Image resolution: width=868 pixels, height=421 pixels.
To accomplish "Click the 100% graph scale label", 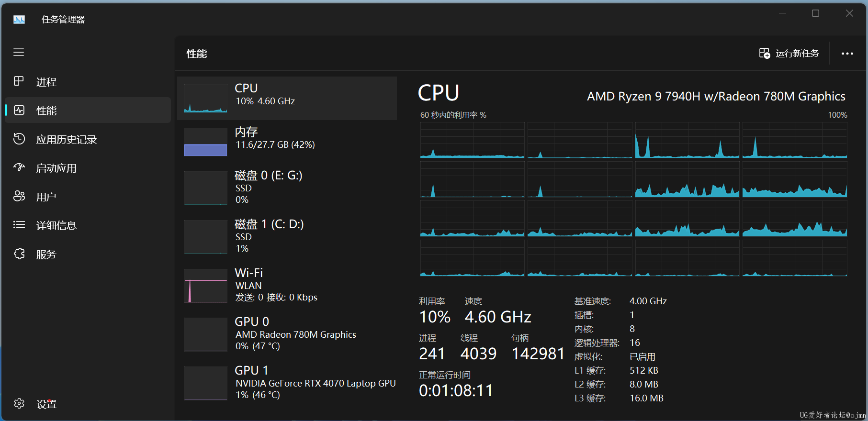I will [837, 115].
